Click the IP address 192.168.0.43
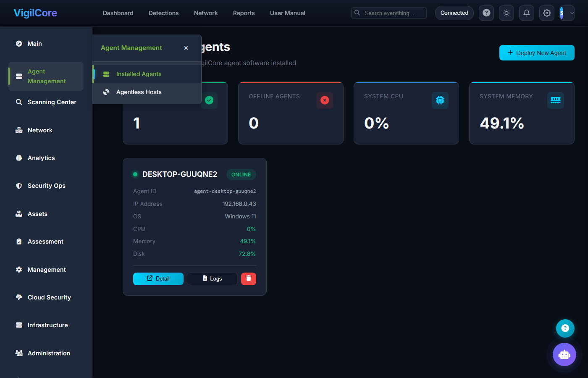The image size is (588, 378). click(239, 204)
